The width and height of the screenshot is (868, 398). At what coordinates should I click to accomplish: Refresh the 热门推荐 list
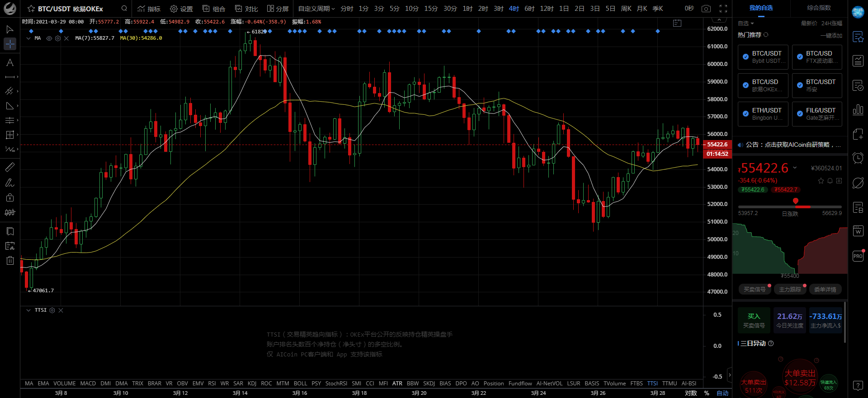pyautogui.click(x=766, y=35)
